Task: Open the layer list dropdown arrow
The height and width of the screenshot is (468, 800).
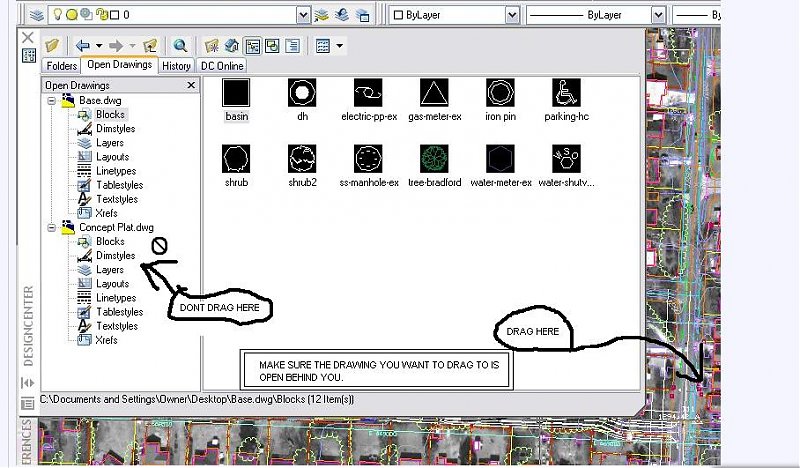Action: tap(303, 15)
